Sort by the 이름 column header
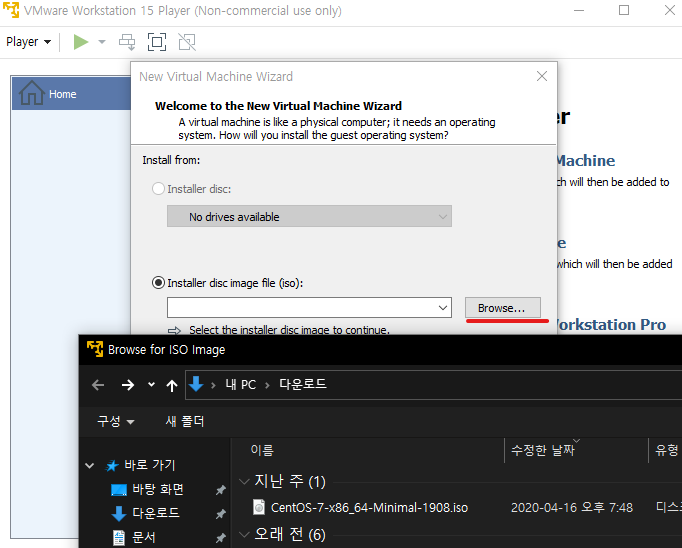The width and height of the screenshot is (682, 548). point(262,450)
